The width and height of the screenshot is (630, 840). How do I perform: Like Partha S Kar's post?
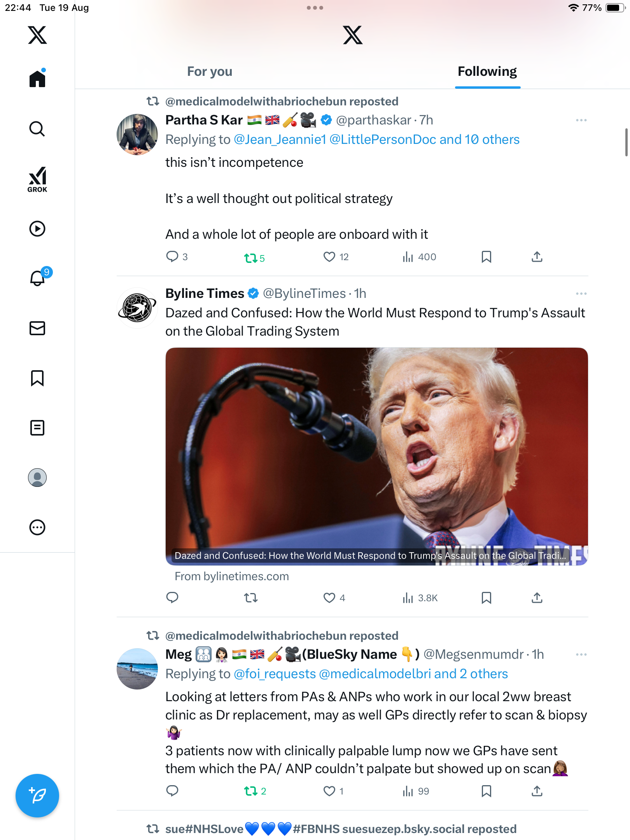point(329,257)
